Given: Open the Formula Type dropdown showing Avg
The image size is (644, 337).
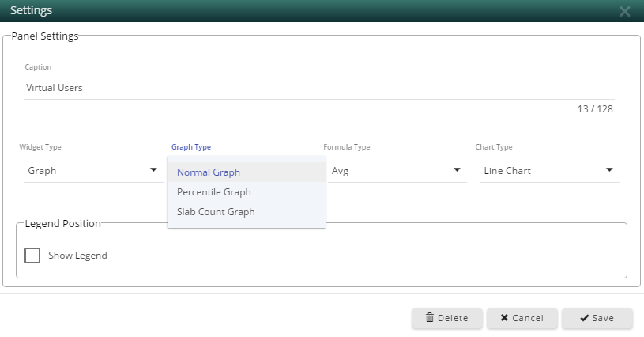Looking at the screenshot, I should (x=397, y=171).
